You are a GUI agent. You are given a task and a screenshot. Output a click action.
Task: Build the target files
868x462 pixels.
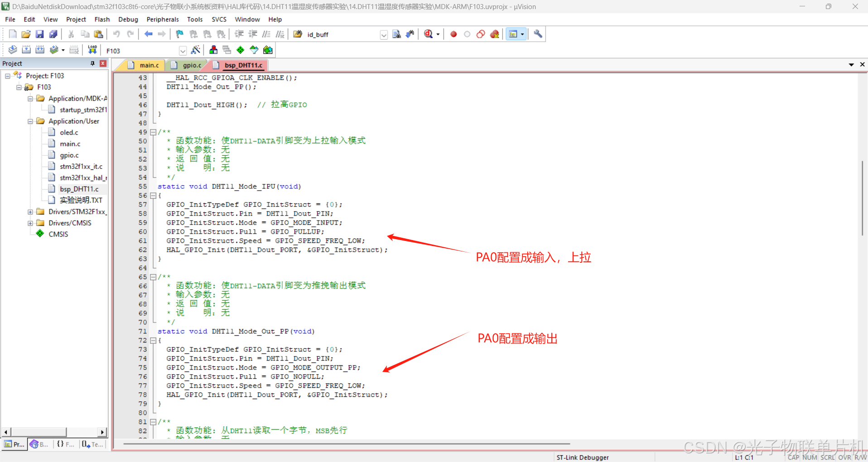point(26,50)
